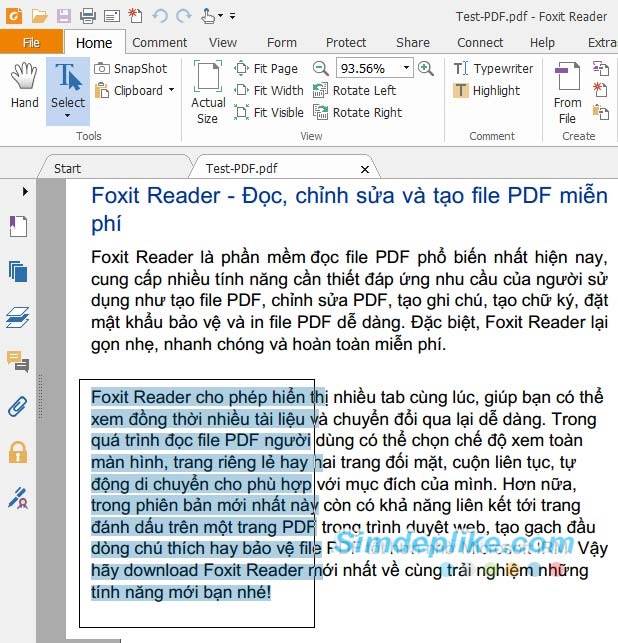
Task: Click the 93.56% zoom value field
Action: pos(367,68)
